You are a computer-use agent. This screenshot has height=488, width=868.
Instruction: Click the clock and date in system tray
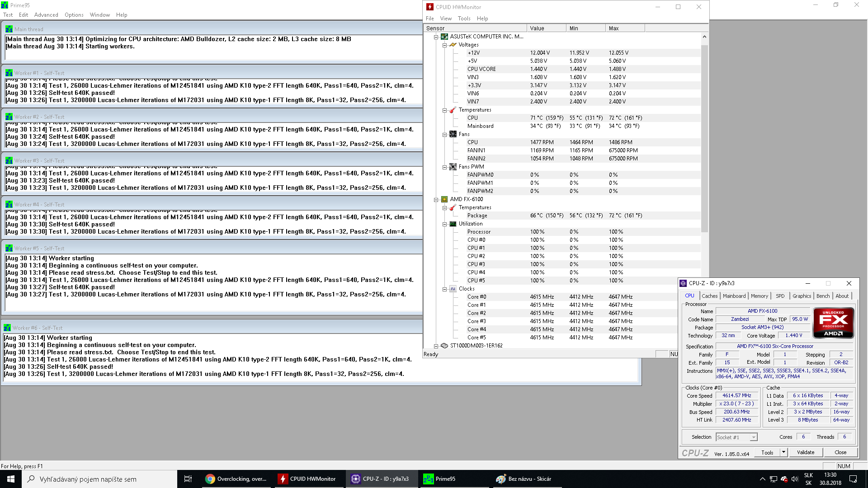830,479
